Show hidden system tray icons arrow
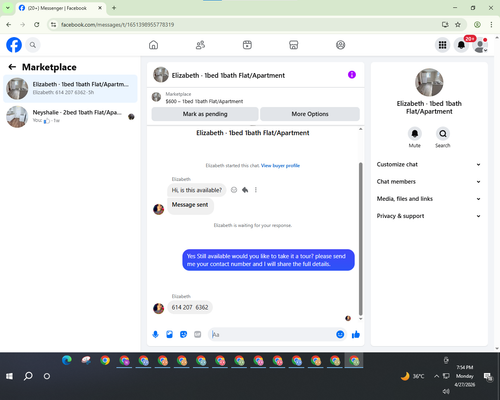The width and height of the screenshot is (500, 400). (x=436, y=376)
